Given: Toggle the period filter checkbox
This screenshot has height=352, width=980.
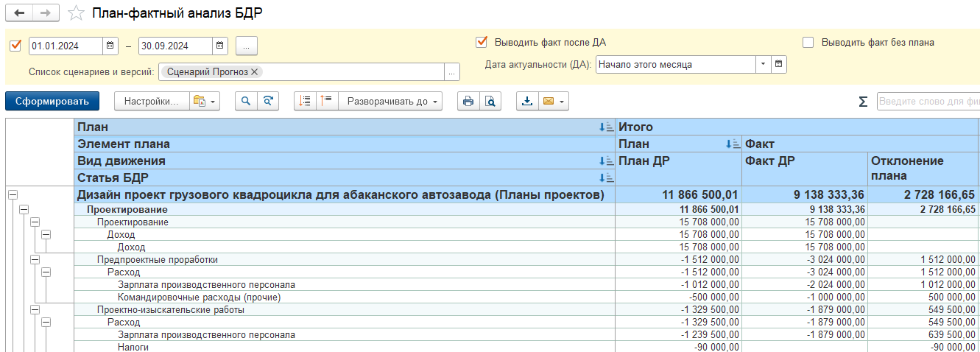Looking at the screenshot, I should coord(15,46).
